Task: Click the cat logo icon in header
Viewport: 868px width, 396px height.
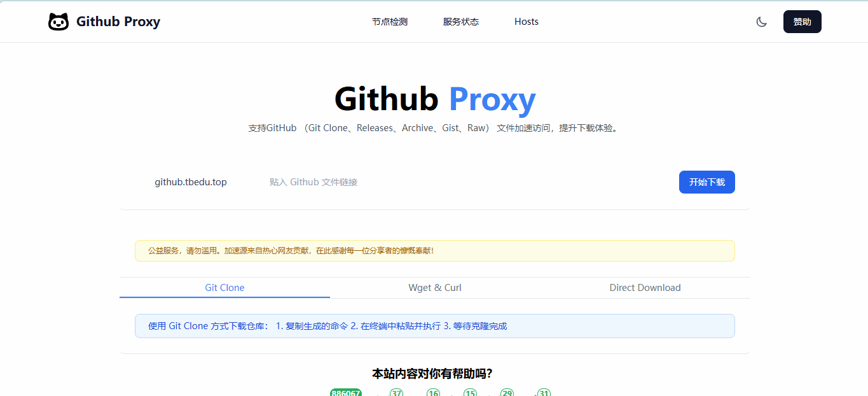Action: point(59,22)
